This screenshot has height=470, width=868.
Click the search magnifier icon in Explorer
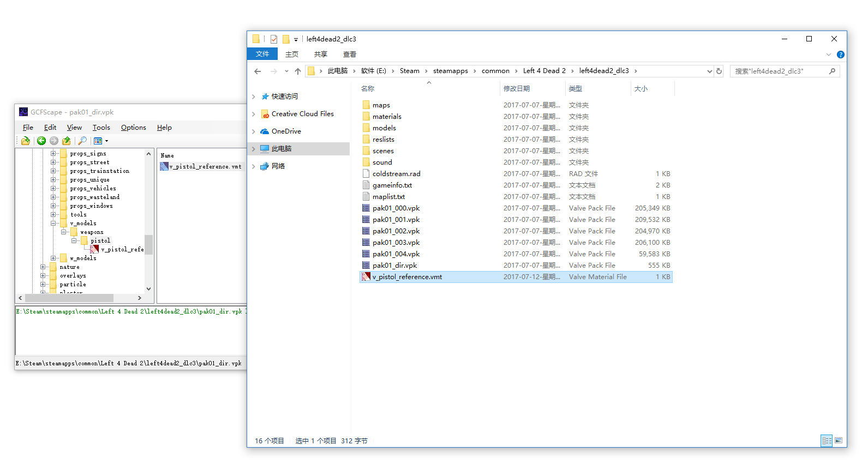coord(832,71)
